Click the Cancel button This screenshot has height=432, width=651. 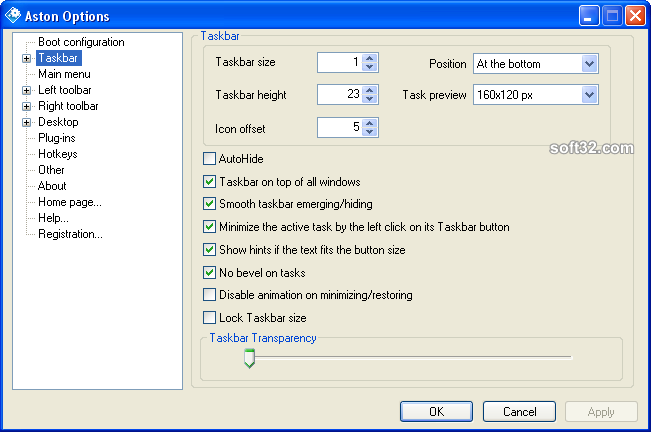[x=519, y=412]
